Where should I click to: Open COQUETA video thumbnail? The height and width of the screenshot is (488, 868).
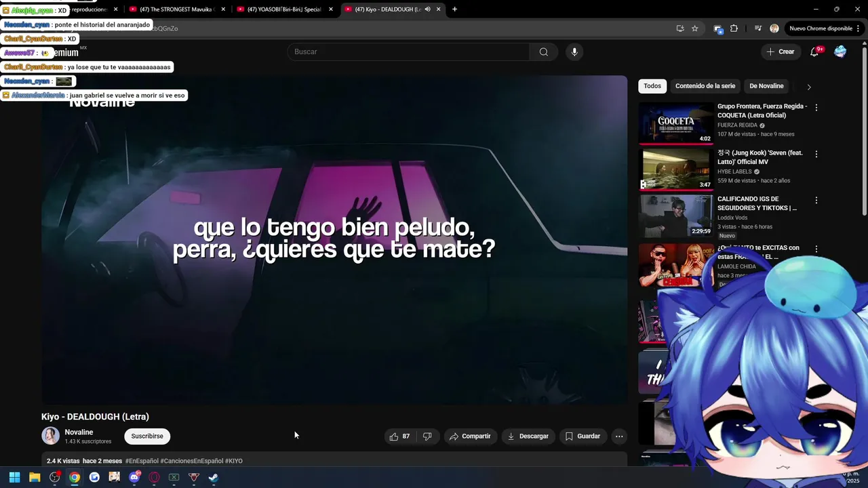676,123
